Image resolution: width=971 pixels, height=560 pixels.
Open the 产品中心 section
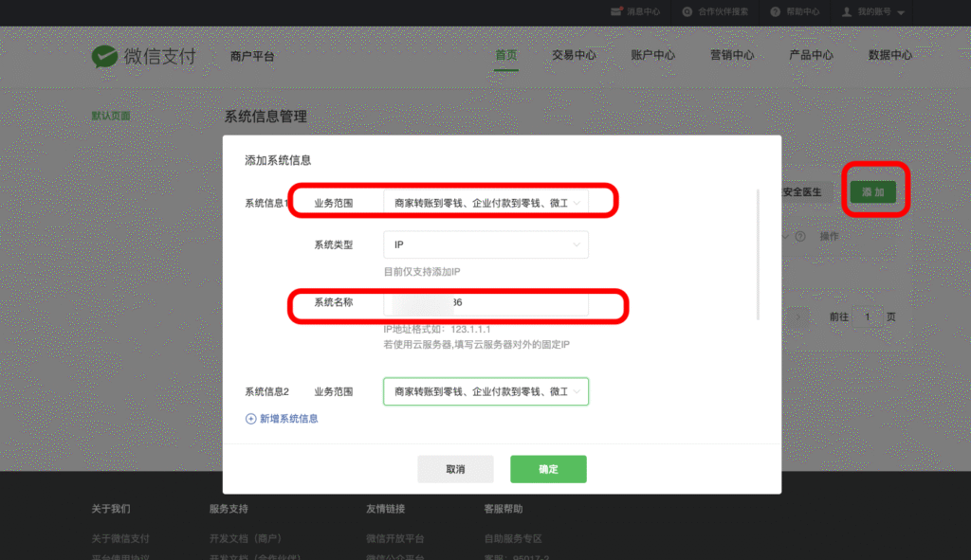point(810,55)
